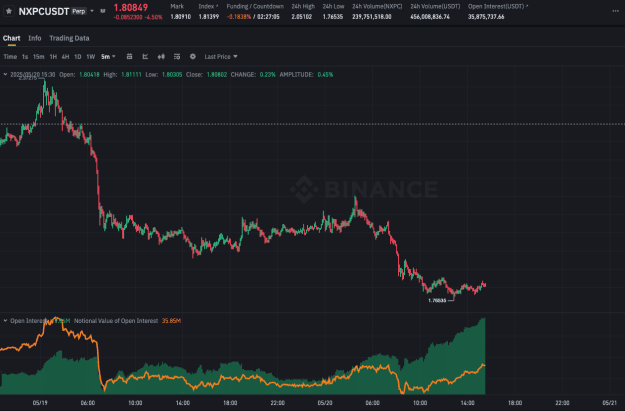The height and width of the screenshot is (411, 625).
Task: Collapse the candle OHLC legend chevron
Action: [5, 75]
